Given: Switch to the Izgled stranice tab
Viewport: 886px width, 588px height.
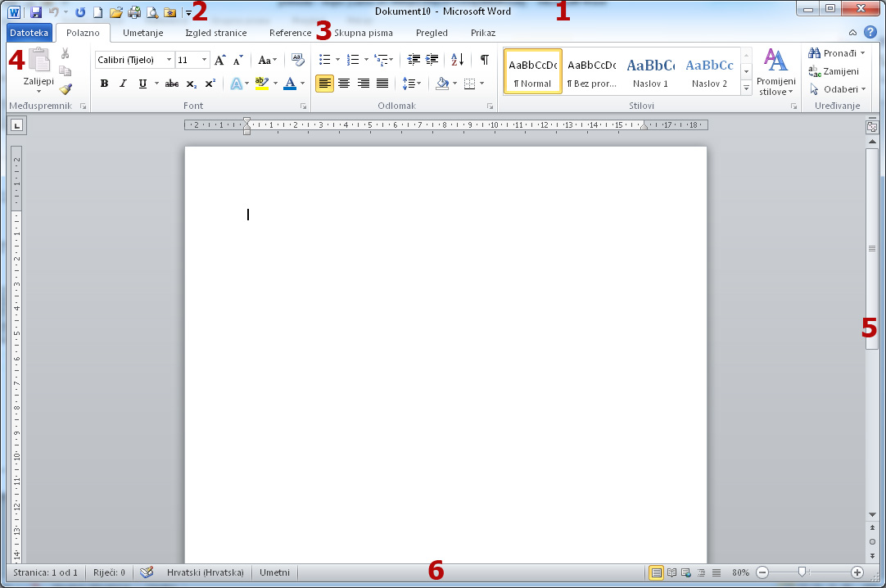Looking at the screenshot, I should pos(216,33).
